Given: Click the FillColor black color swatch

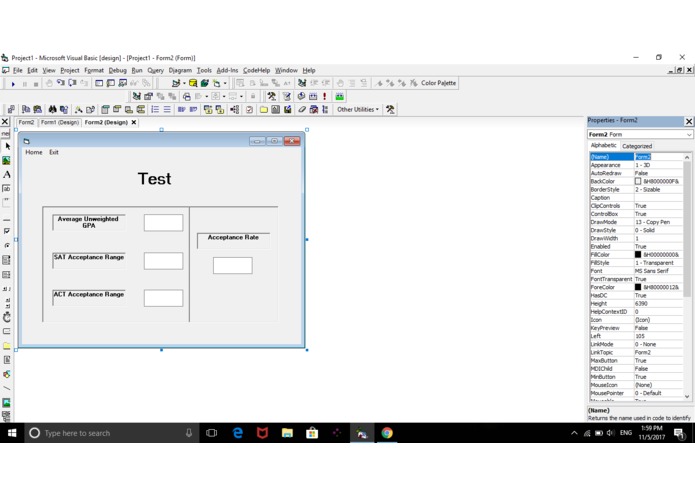Looking at the screenshot, I should point(638,254).
